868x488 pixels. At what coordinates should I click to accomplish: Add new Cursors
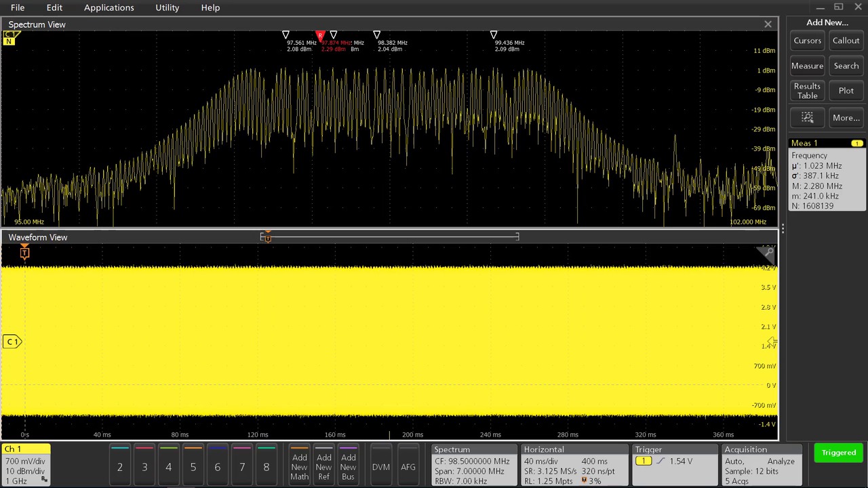pyautogui.click(x=807, y=41)
